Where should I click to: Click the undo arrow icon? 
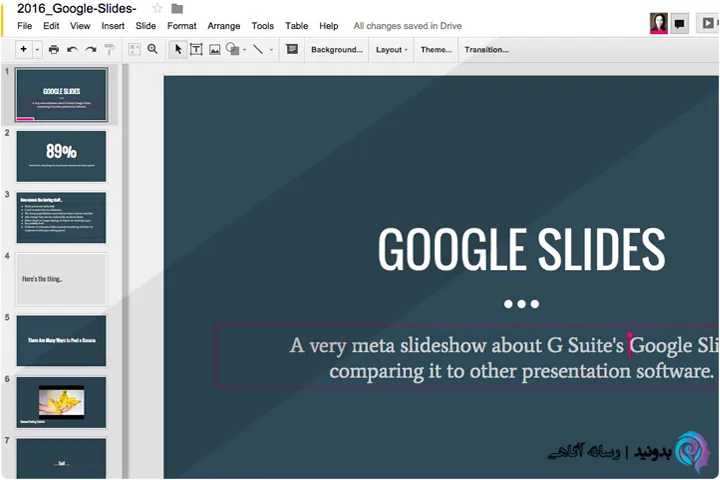click(72, 50)
